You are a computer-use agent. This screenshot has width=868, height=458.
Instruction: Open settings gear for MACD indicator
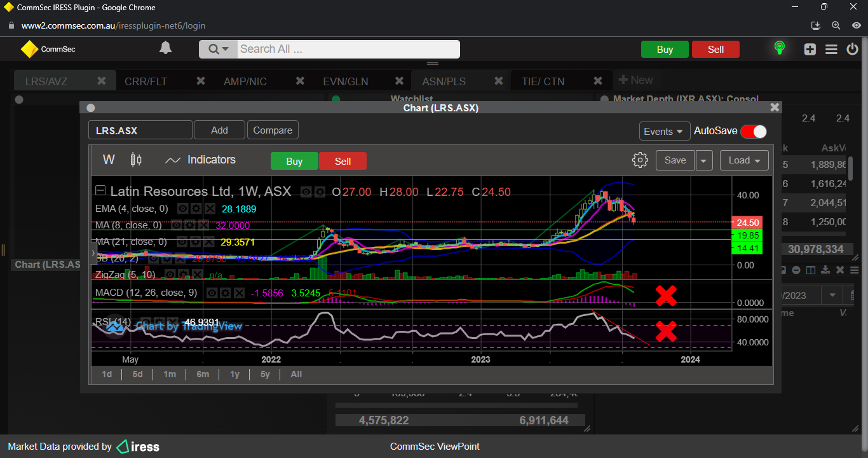point(226,293)
